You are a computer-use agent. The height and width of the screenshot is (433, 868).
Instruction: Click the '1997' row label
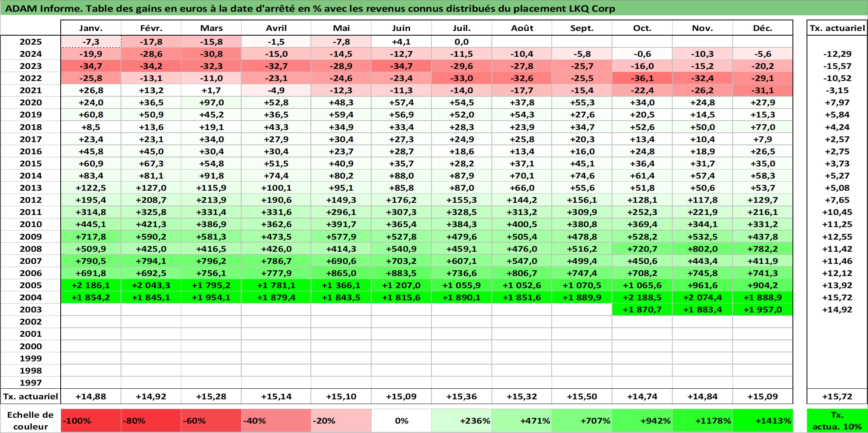[x=31, y=382]
